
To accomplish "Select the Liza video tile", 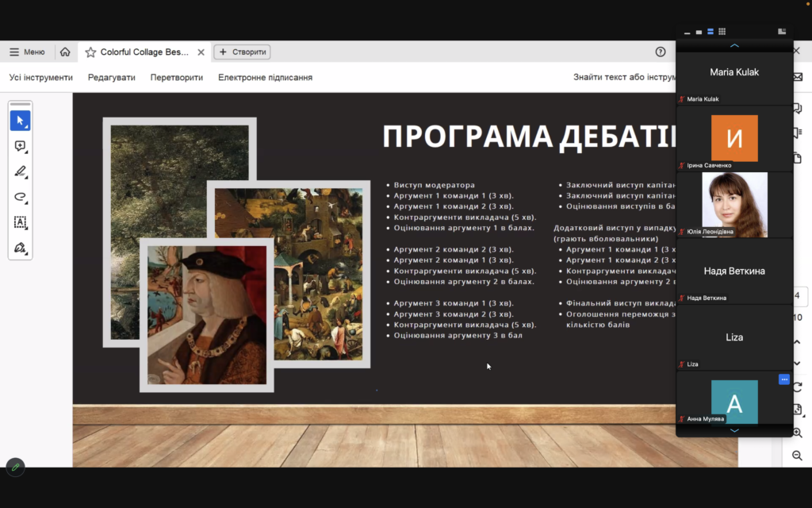I will click(x=734, y=337).
